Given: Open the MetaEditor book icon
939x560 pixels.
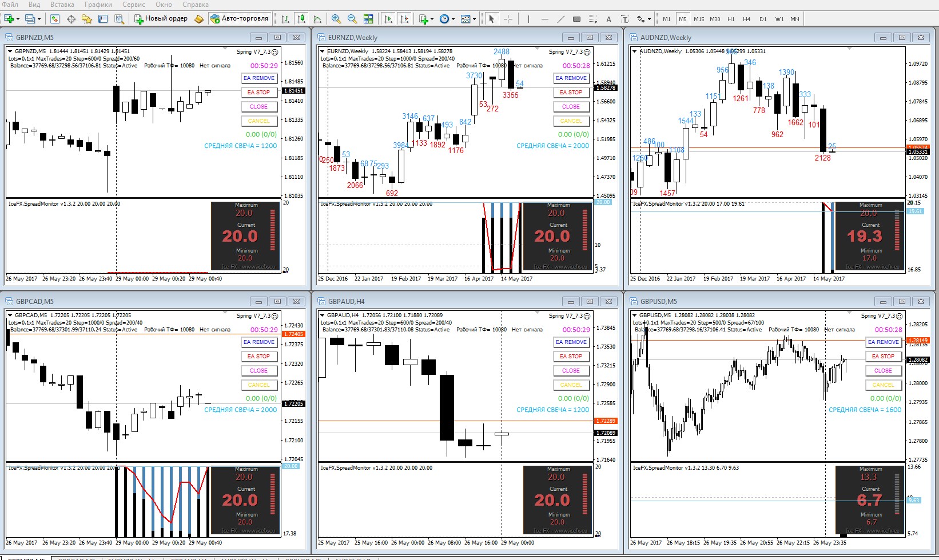Looking at the screenshot, I should coord(199,19).
